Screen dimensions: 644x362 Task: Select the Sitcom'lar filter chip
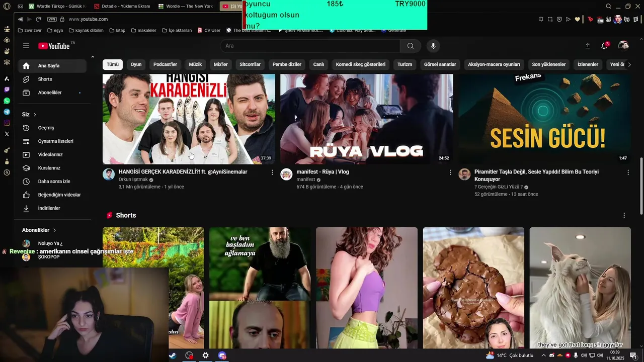[x=250, y=64]
